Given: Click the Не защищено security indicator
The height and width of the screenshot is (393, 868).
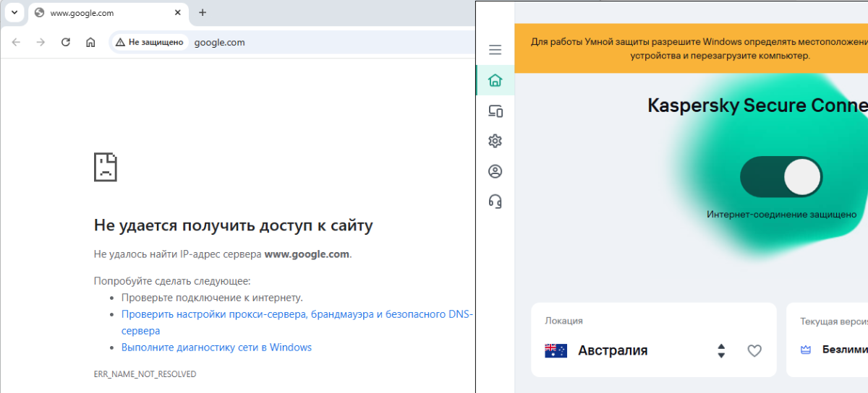Looking at the screenshot, I should click(x=150, y=43).
